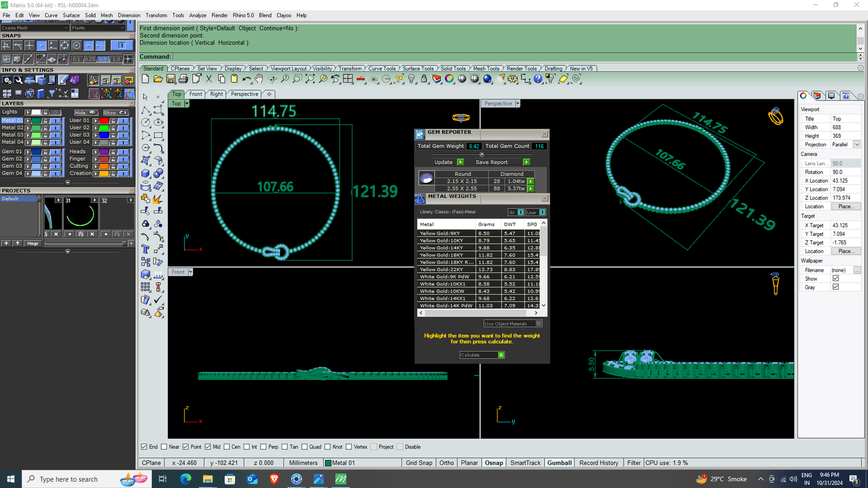Select the polygon tool in side toolbar
This screenshot has width=868, height=488.
click(x=145, y=147)
